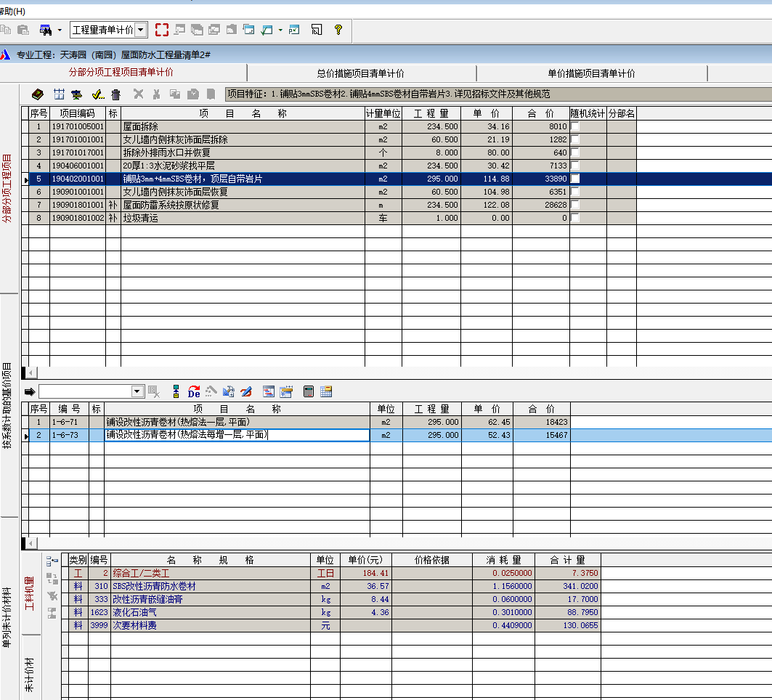Image resolution: width=772 pixels, height=700 pixels.
Task: Click the De red arrow icon
Action: point(194,392)
